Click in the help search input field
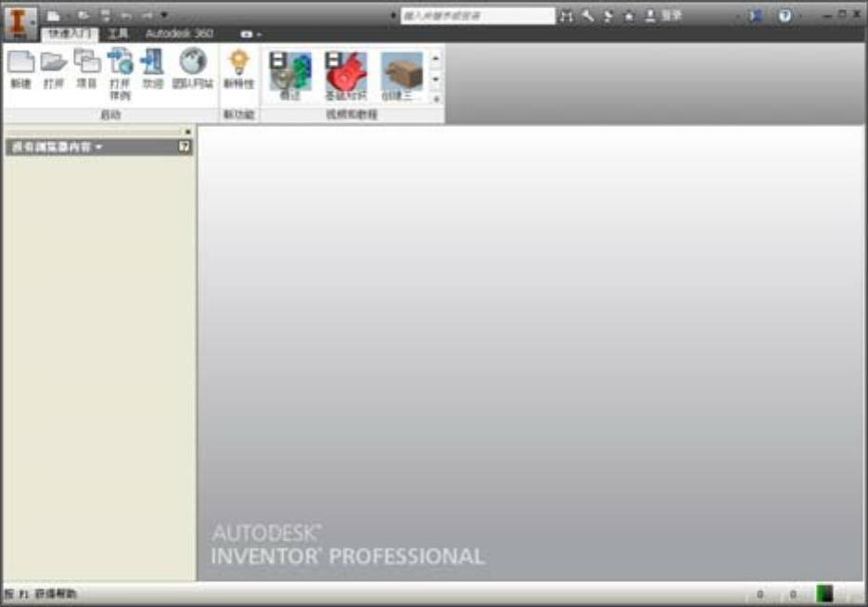This screenshot has height=607, width=868. [478, 16]
